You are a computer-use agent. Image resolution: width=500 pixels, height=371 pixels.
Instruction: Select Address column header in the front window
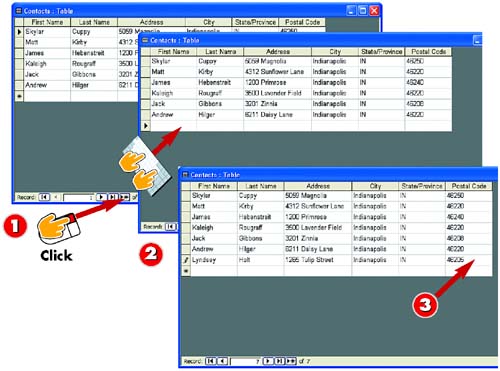[318, 186]
